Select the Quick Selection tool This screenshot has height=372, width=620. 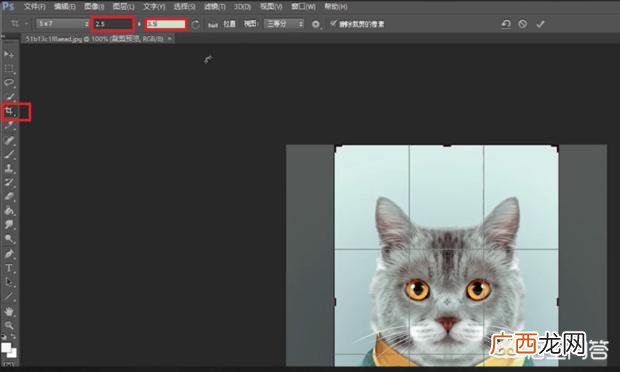point(9,97)
